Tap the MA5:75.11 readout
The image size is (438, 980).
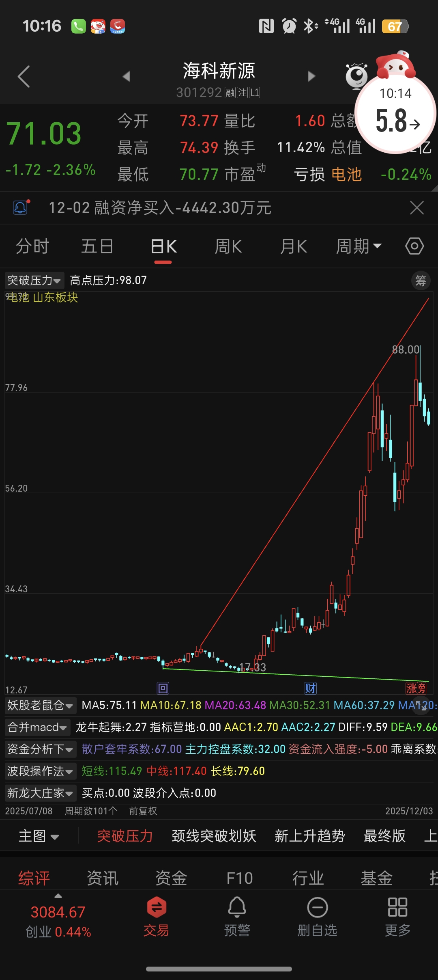(109, 705)
